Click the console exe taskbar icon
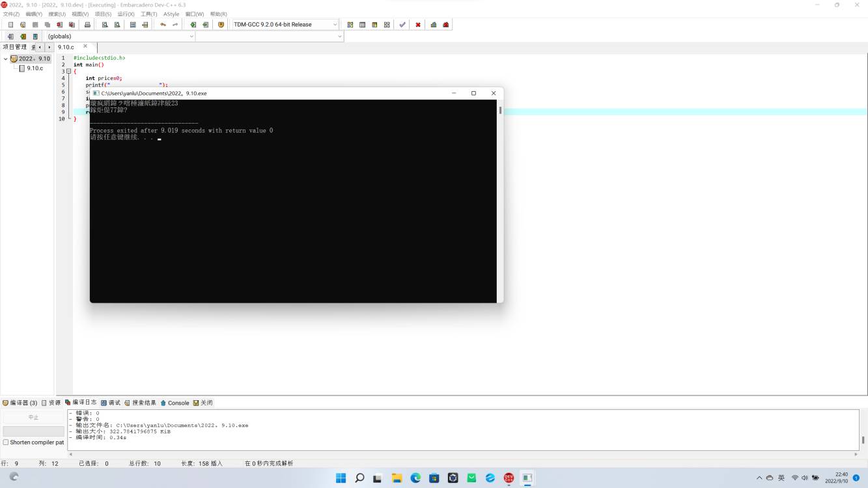 coord(527,478)
